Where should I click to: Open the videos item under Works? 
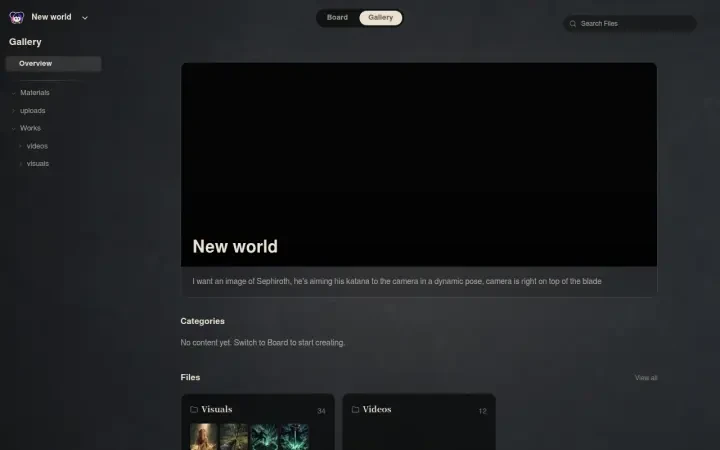[x=37, y=146]
